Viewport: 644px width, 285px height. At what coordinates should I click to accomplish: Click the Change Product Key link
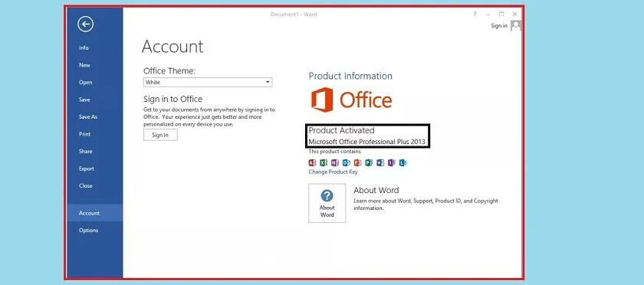point(333,172)
